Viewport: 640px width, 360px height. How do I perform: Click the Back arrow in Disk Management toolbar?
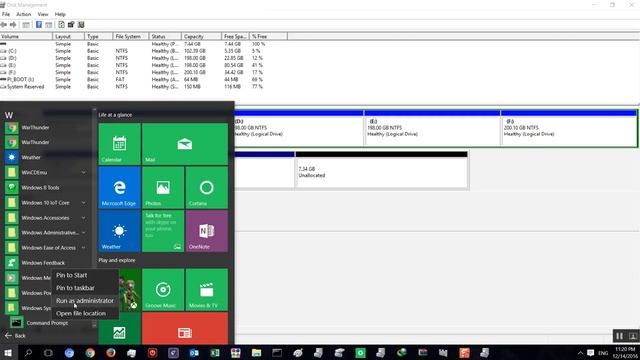click(4, 25)
